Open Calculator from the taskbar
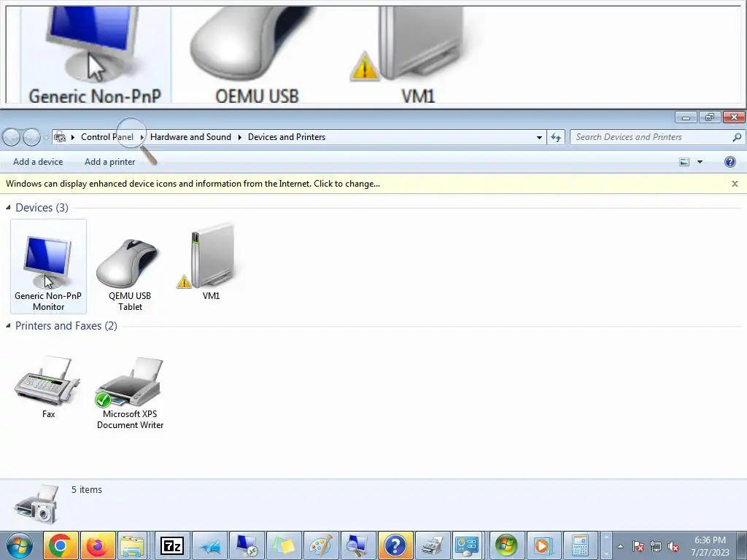 (580, 545)
